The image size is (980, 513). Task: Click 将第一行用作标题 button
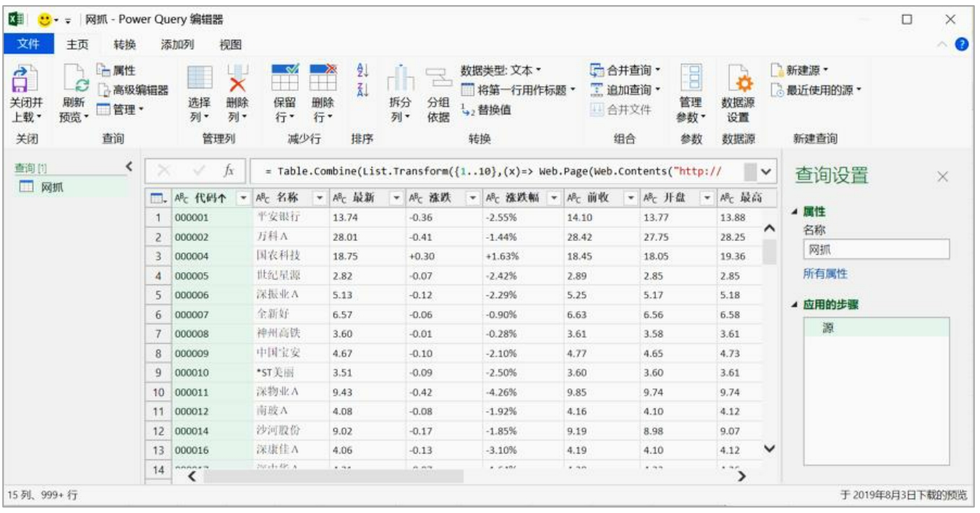(519, 90)
